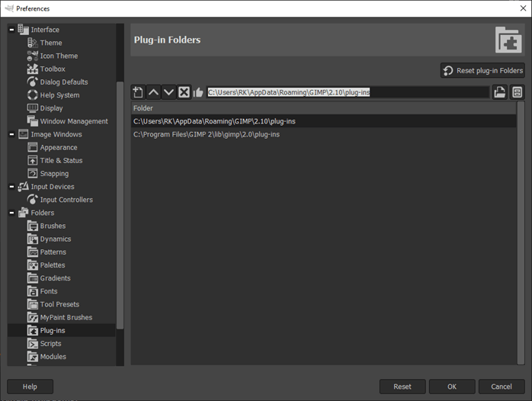Click the Window Management icon
Image resolution: width=532 pixels, height=401 pixels.
(x=33, y=121)
